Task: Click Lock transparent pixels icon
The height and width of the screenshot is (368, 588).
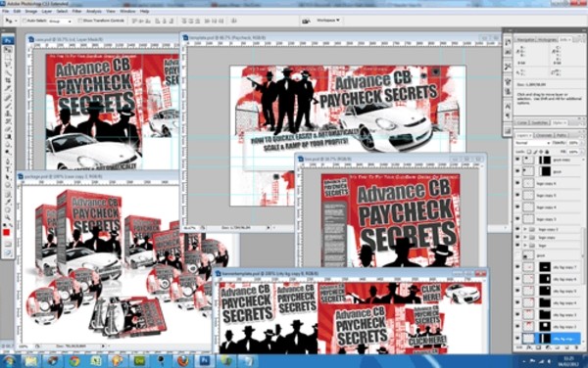Action: [529, 152]
